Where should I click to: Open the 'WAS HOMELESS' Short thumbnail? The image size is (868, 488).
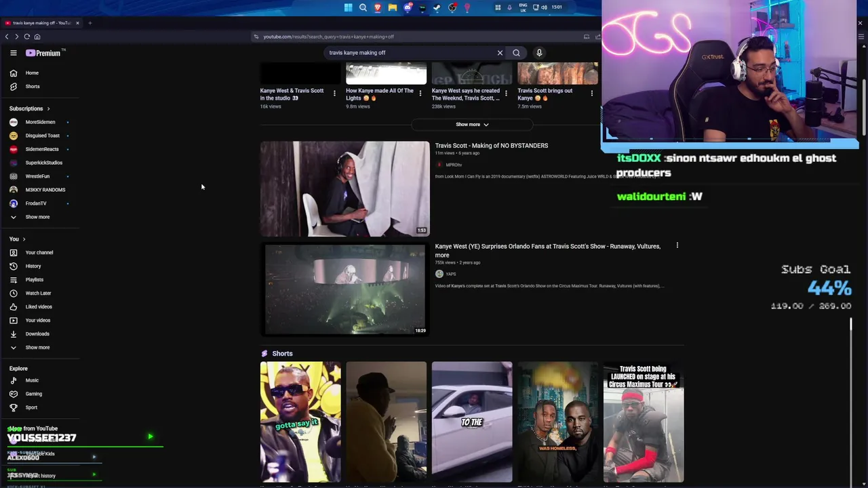[557, 422]
